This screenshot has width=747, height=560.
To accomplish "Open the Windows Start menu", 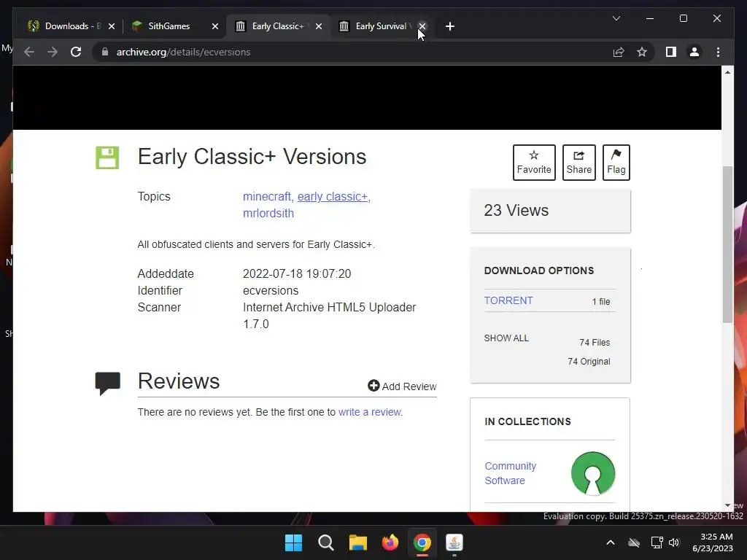I will [x=293, y=542].
